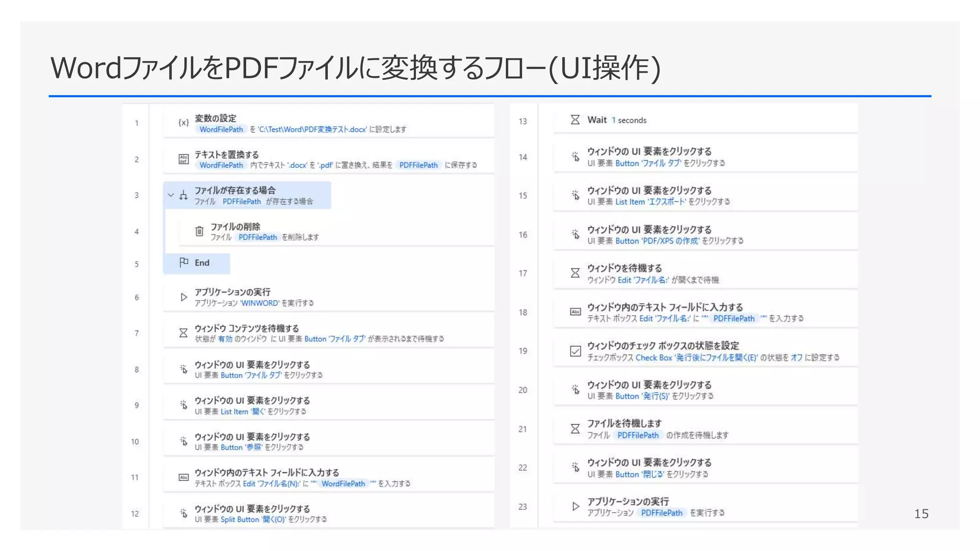Click List Item '開く' link

[243, 412]
